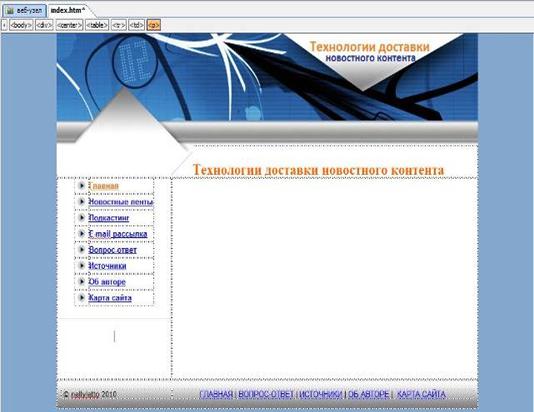
Task: Open the Подкастинг sidebar link
Action: pyautogui.click(x=109, y=218)
